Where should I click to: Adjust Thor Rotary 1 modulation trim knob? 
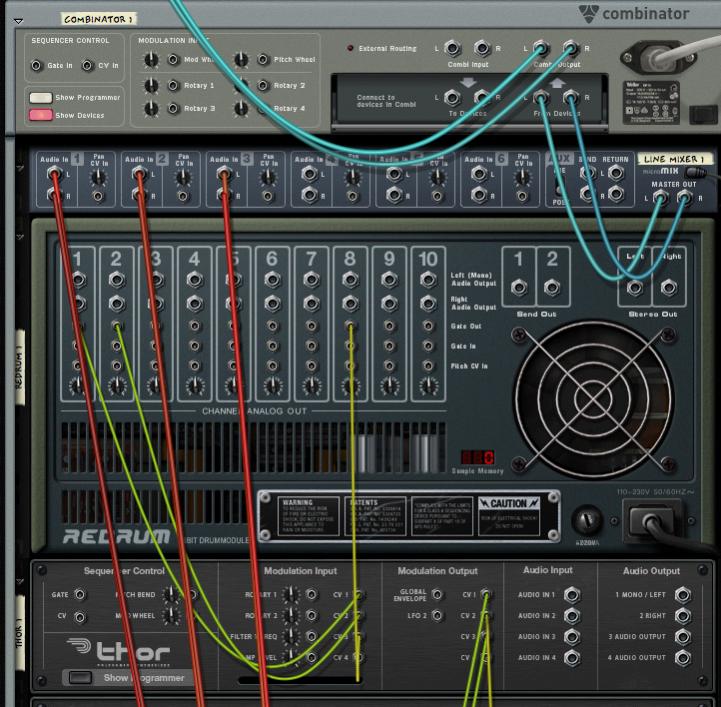click(290, 594)
